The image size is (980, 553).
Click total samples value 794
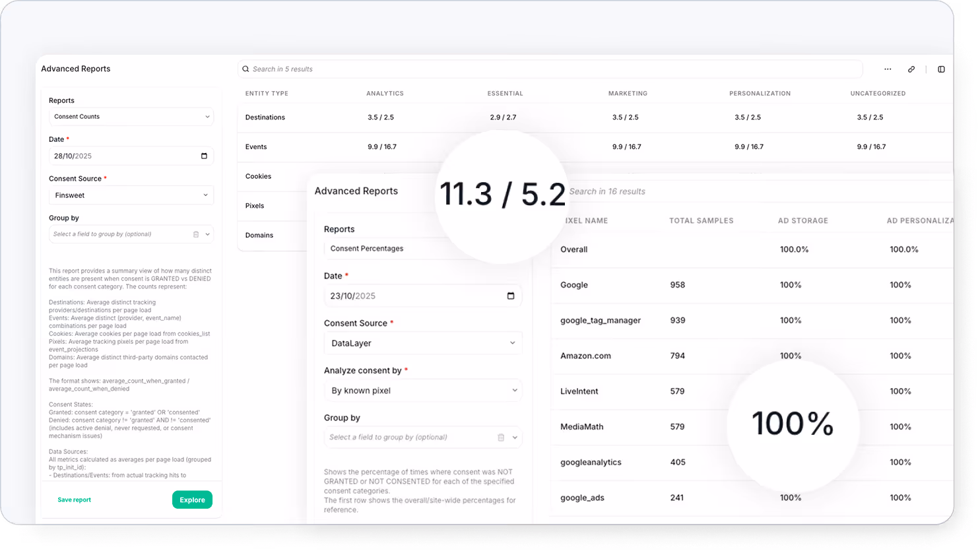pos(678,356)
